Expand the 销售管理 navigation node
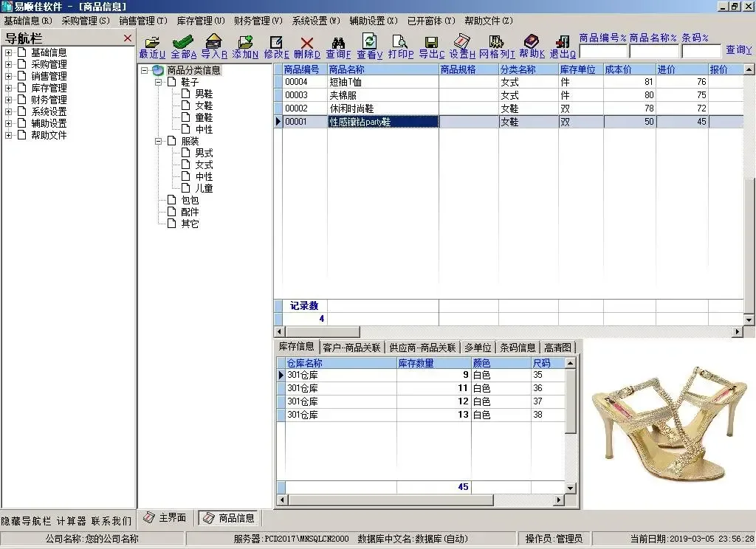This screenshot has width=756, height=549. 8,76
